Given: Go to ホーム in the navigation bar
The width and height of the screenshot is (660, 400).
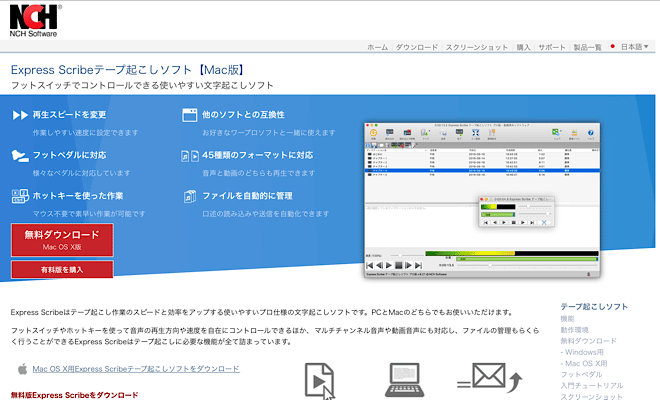Looking at the screenshot, I should [x=378, y=47].
